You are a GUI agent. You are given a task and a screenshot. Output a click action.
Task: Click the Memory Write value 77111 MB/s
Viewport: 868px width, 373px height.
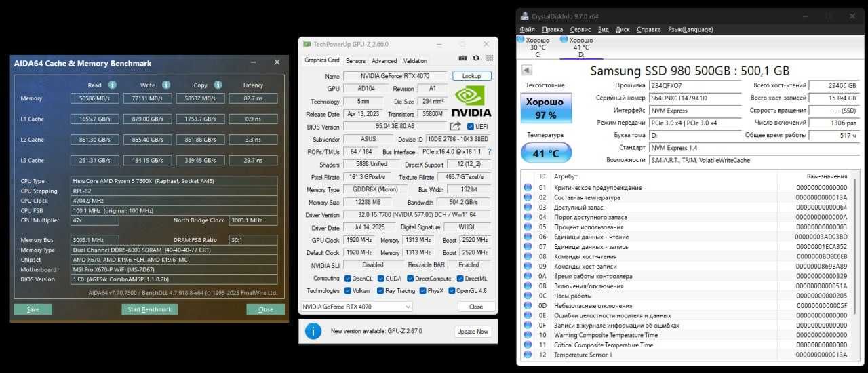[147, 98]
